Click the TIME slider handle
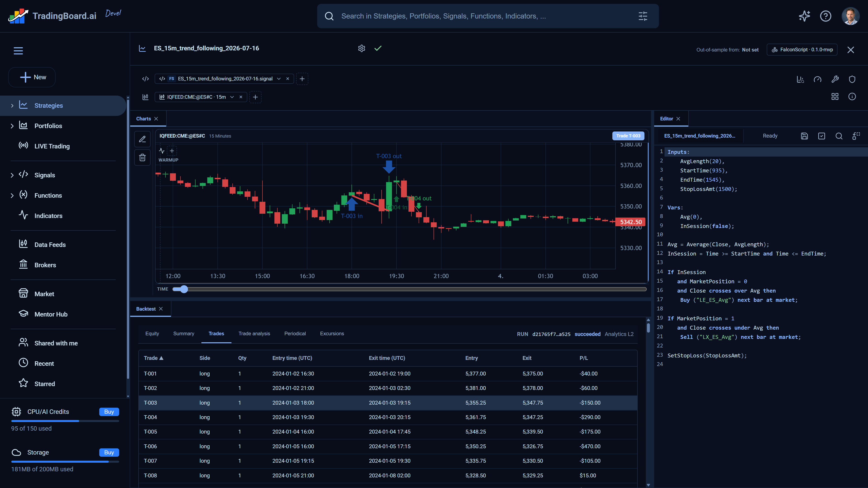The width and height of the screenshot is (868, 488). coord(184,289)
